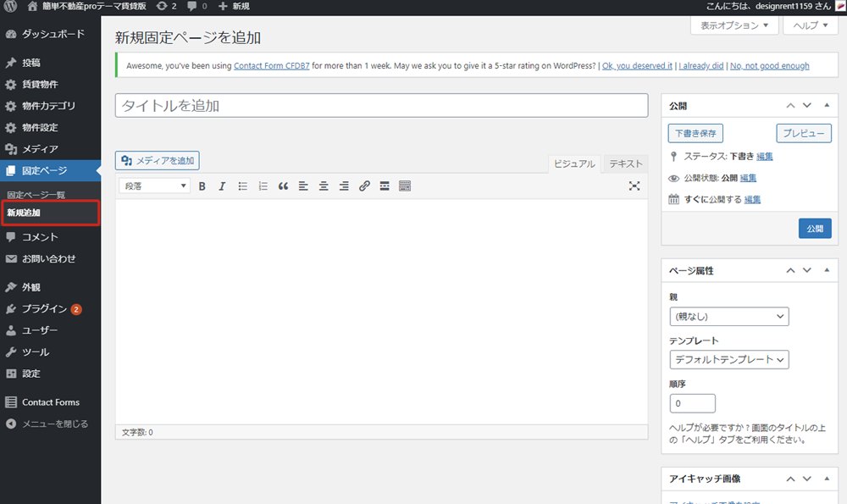The image size is (847, 504).
Task: Open the 表示オプション screen options
Action: 734,25
